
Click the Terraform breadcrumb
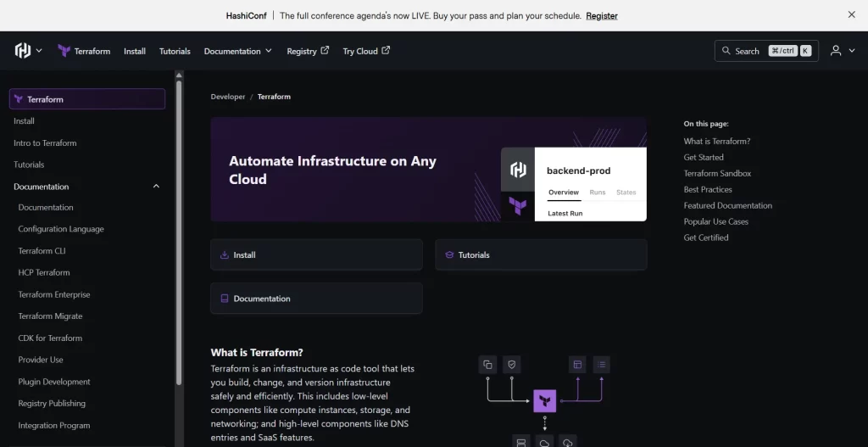pos(274,97)
